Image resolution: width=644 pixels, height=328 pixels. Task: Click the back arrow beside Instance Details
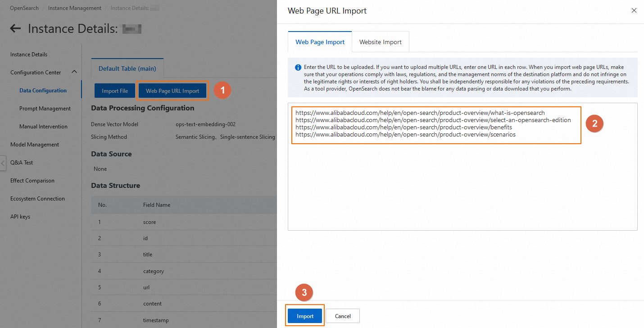[x=15, y=29]
